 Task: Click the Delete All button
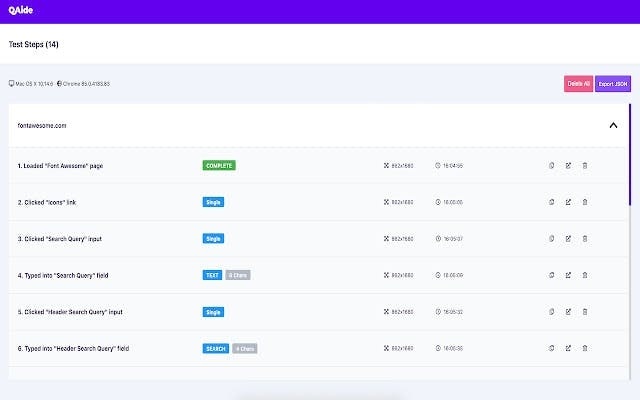578,84
